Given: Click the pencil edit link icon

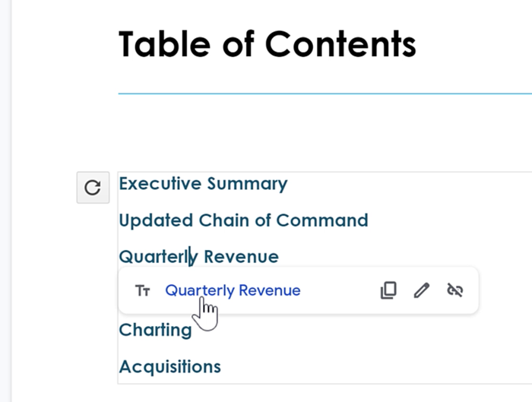Looking at the screenshot, I should (x=422, y=290).
